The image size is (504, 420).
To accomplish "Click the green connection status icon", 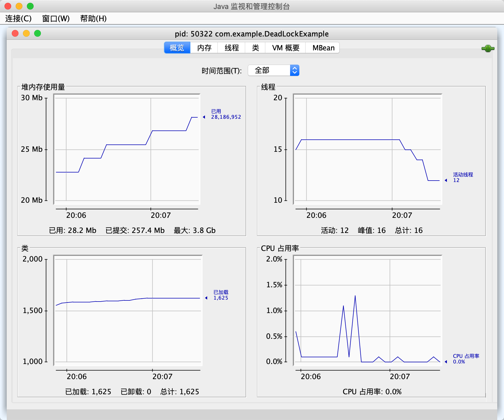I will coord(488,48).
